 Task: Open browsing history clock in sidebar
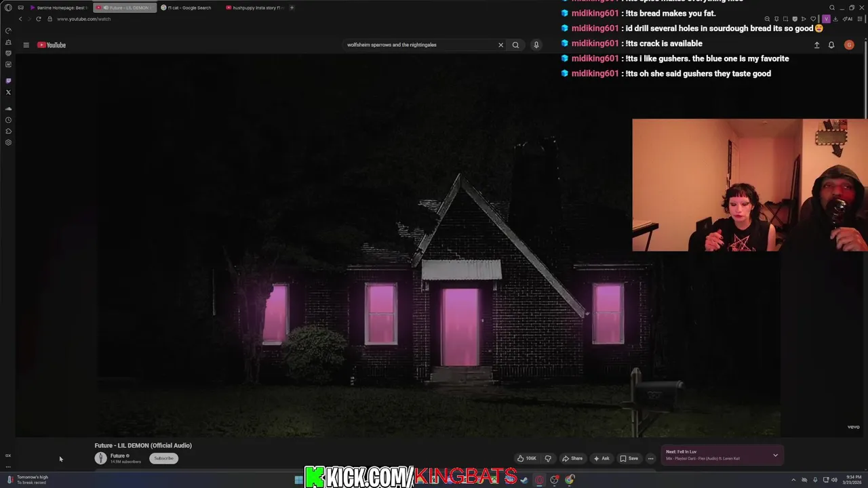8,120
